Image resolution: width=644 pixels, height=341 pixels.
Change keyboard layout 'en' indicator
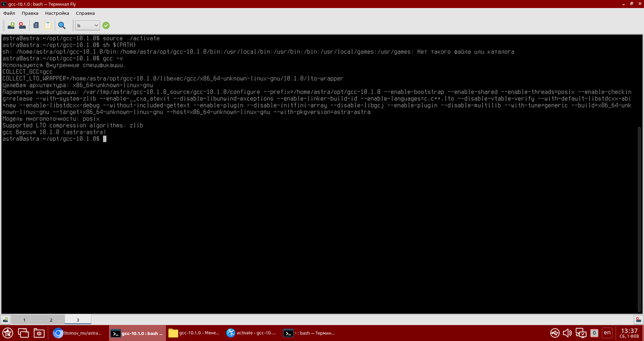(x=607, y=333)
